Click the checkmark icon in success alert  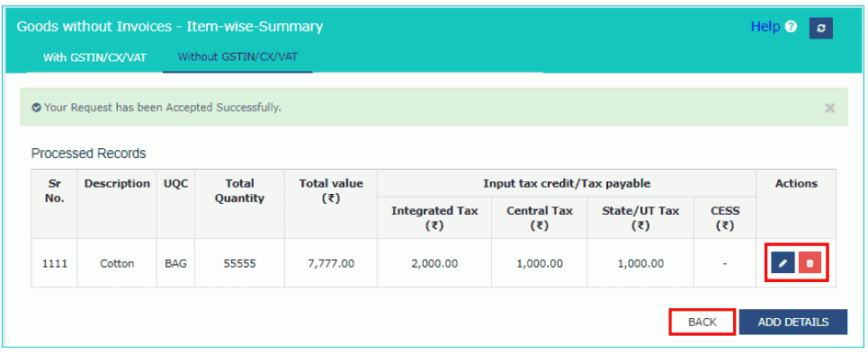coord(37,108)
